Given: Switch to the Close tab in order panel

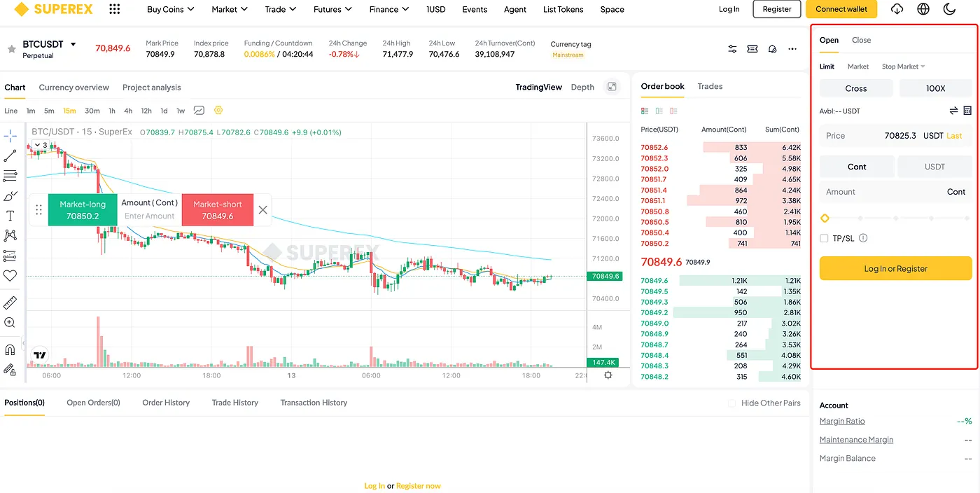Looking at the screenshot, I should (x=861, y=40).
